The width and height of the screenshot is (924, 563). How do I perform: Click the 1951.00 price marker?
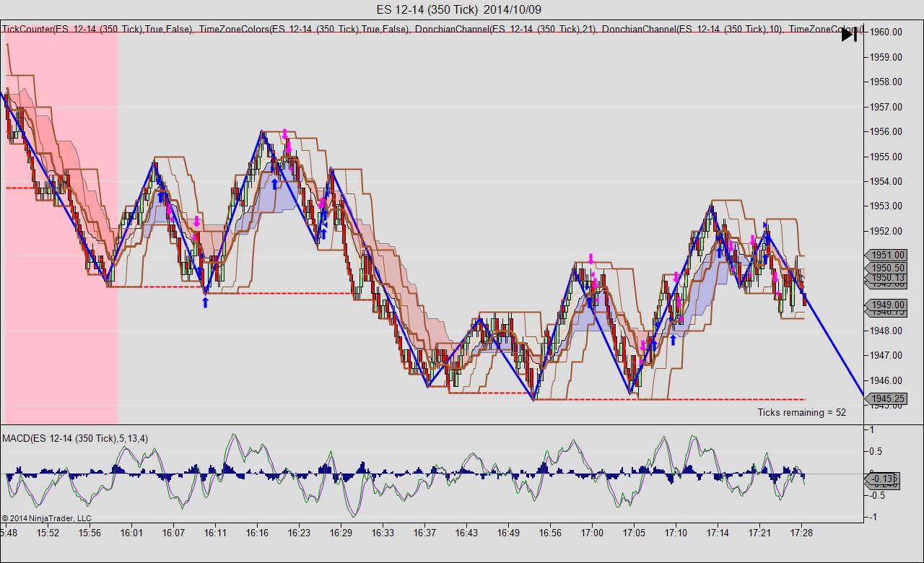tap(888, 255)
